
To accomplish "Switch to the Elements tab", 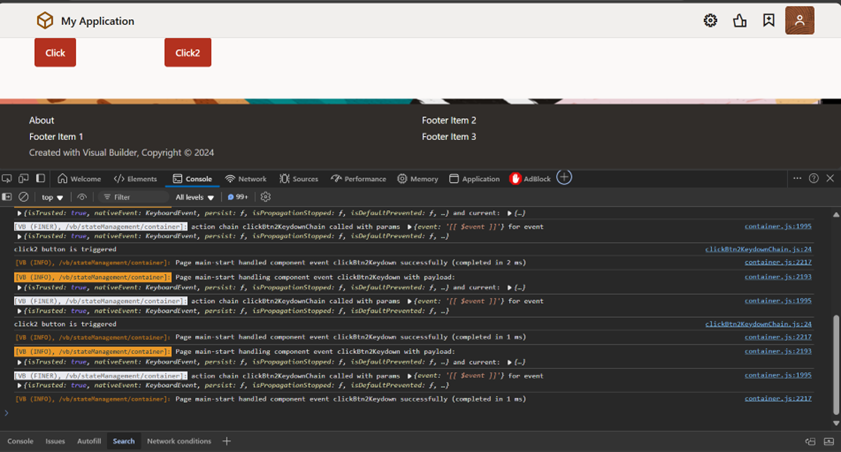I will [x=136, y=179].
